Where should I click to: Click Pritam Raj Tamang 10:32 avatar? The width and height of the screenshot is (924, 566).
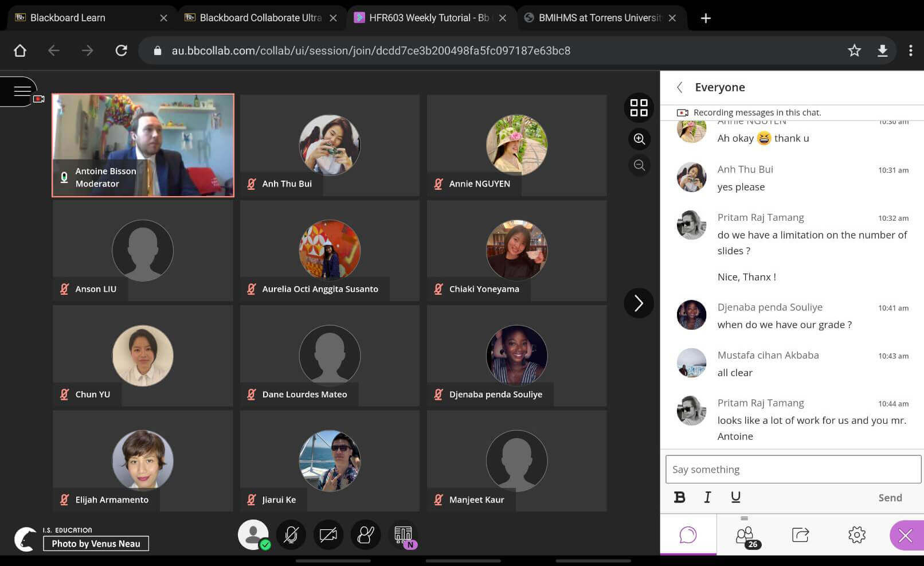click(691, 225)
